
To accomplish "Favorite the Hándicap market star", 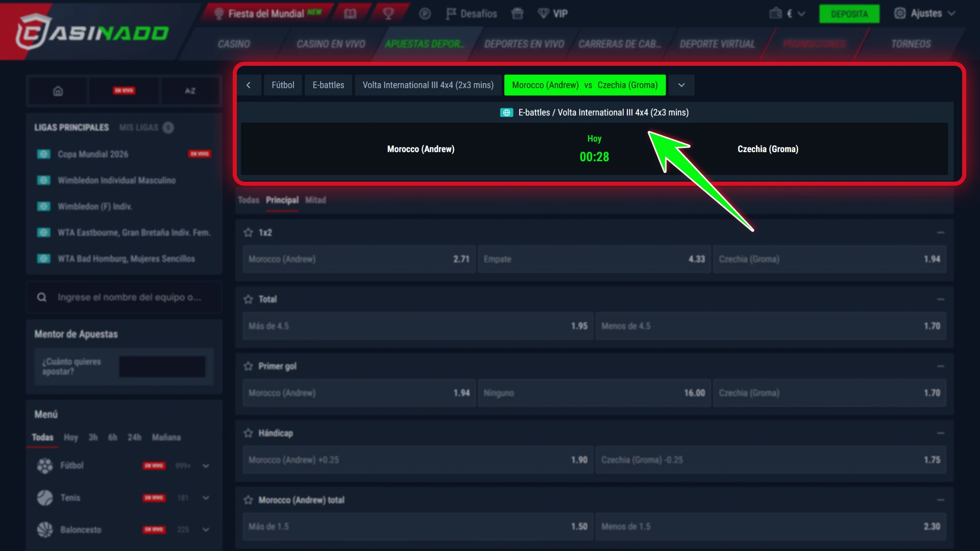I will 249,433.
